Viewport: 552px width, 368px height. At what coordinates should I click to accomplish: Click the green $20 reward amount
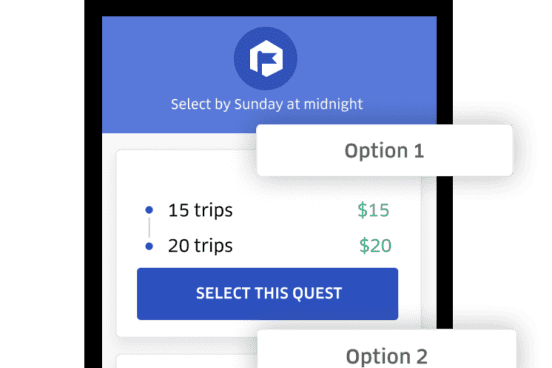pos(375,246)
